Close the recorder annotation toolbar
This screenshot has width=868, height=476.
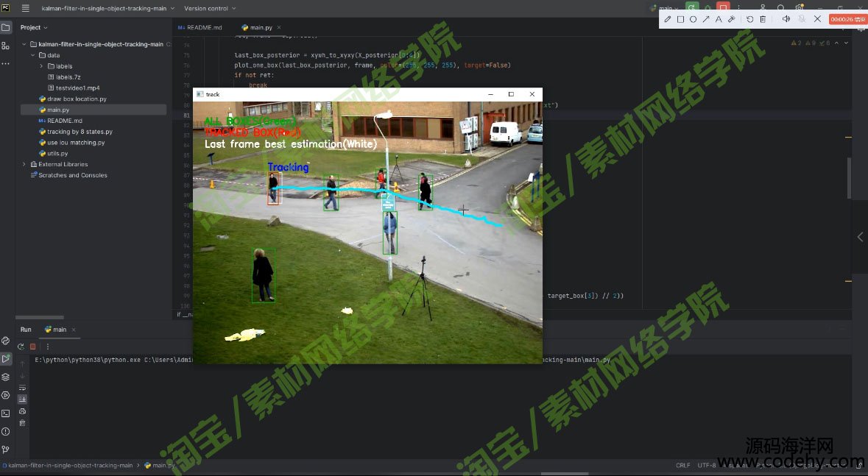click(x=818, y=19)
